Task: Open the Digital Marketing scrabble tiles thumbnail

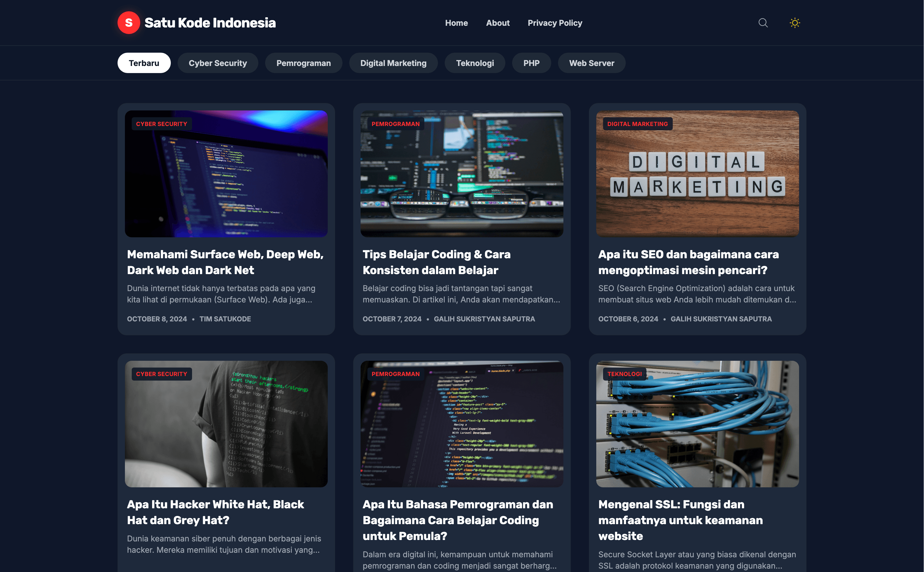Action: (697, 174)
